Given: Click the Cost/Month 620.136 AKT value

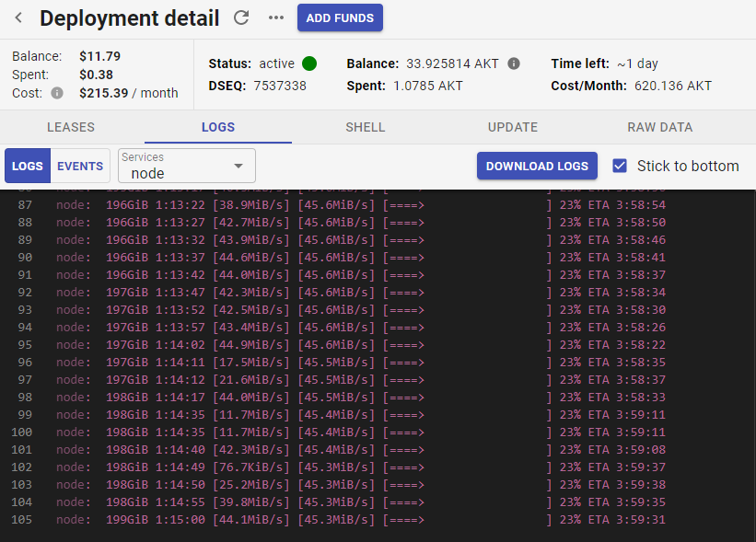Looking at the screenshot, I should pos(672,86).
